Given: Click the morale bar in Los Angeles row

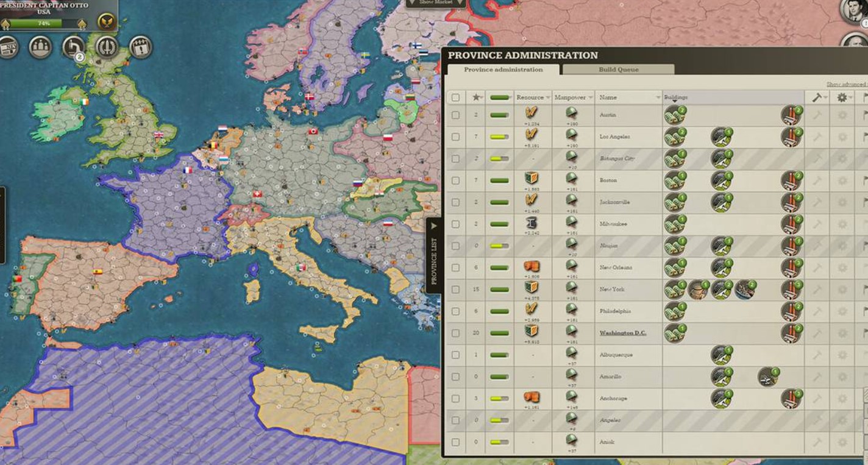Looking at the screenshot, I should [x=499, y=137].
